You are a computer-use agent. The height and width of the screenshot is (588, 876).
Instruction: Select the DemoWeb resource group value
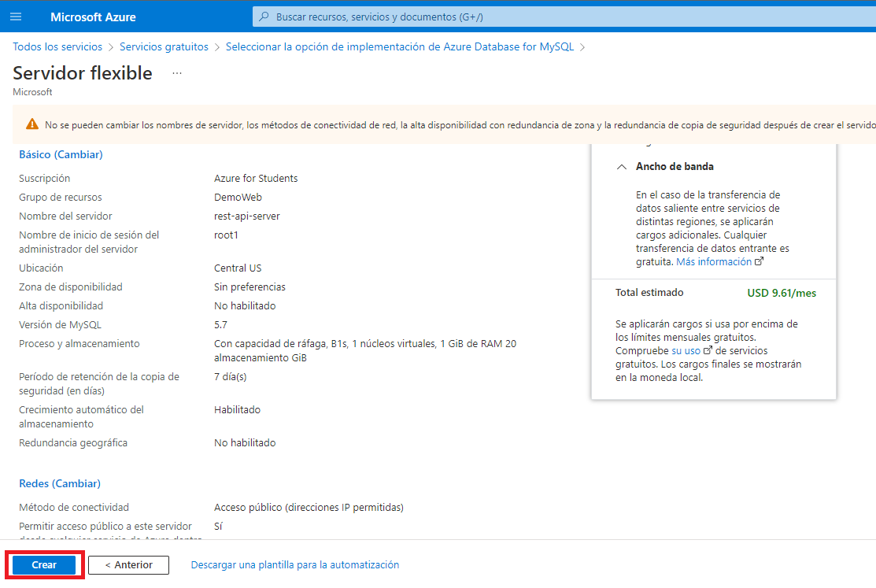tap(238, 198)
